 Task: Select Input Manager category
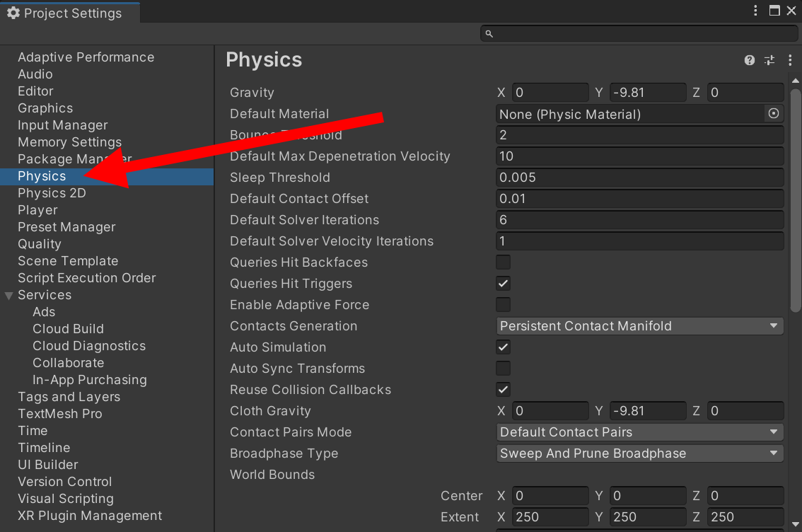coord(63,125)
